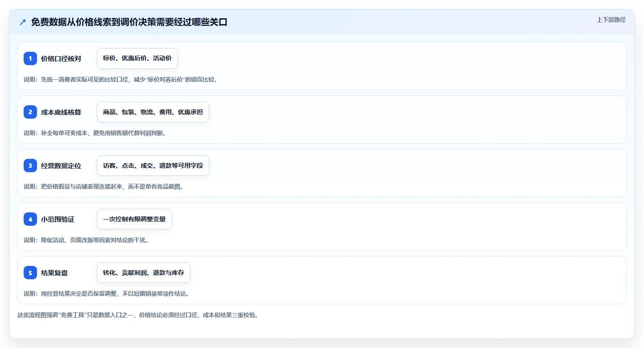Click the 标价、优惠后价、活动价 chip
Image resolution: width=644 pixels, height=348 pixels.
point(137,58)
